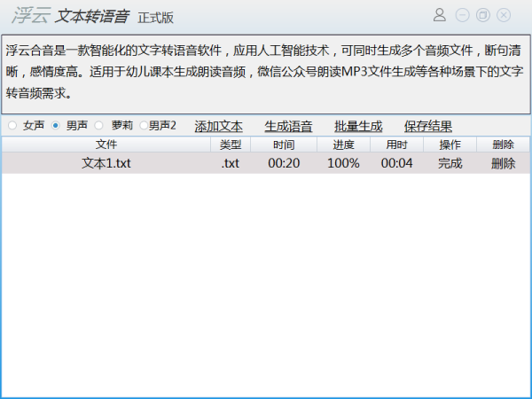The height and width of the screenshot is (399, 532).
Task: Select the 男声 voice radio button
Action: (56, 126)
